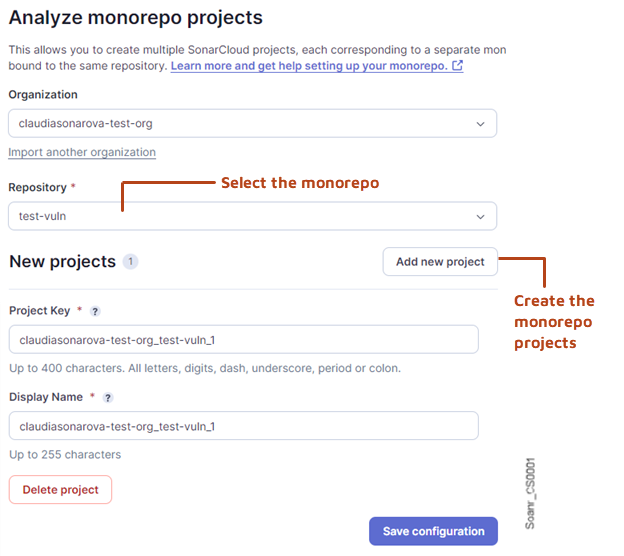
Task: Click the 'Select the monorepo' annotation text
Action: [x=300, y=183]
